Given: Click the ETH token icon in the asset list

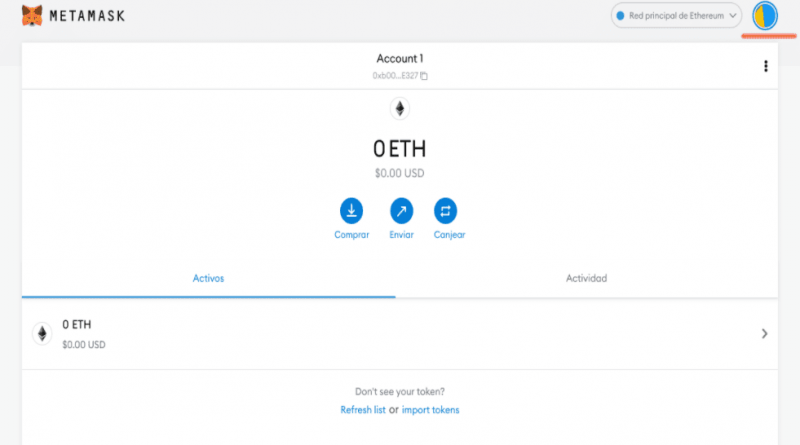Looking at the screenshot, I should [x=42, y=334].
